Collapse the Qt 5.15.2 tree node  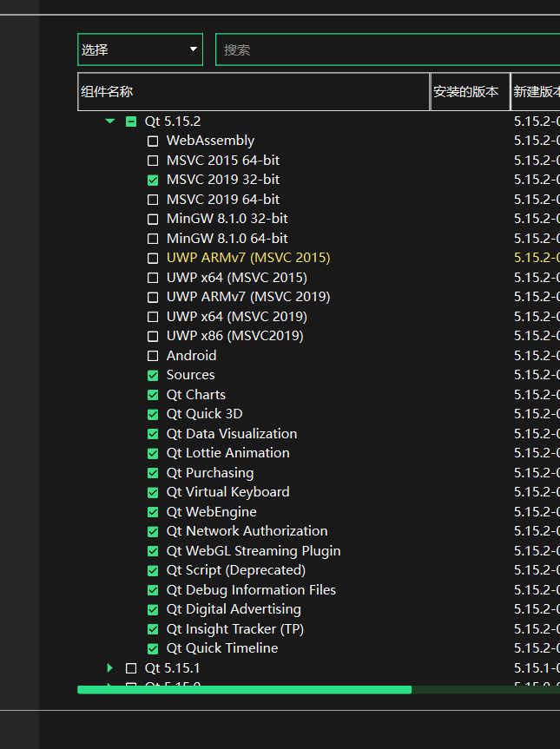[x=110, y=122]
